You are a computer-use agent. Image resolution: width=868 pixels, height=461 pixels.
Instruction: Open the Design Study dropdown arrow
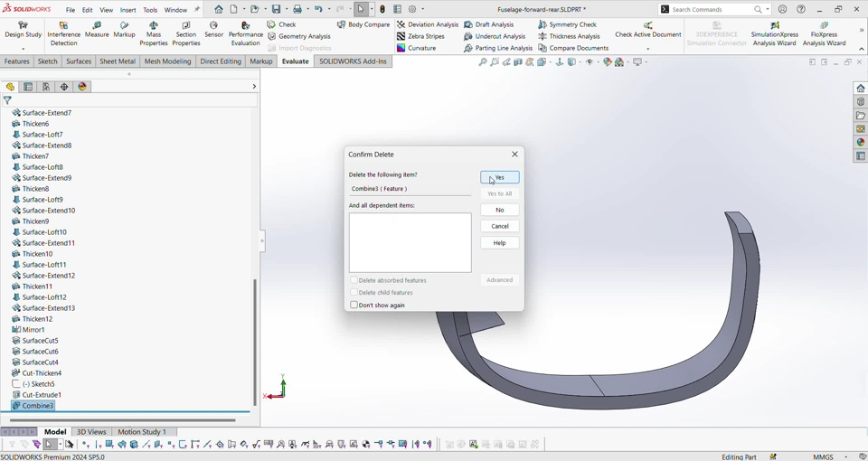[x=23, y=49]
